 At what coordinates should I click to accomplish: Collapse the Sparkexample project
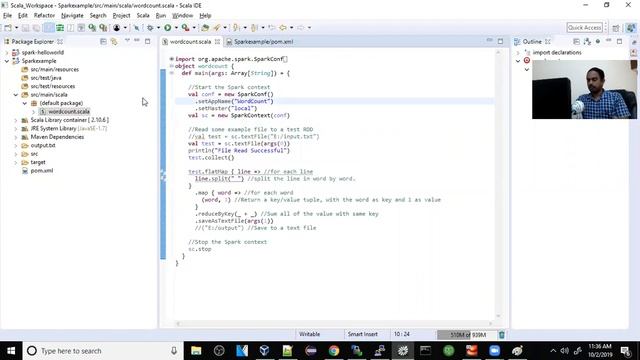[x=7, y=61]
